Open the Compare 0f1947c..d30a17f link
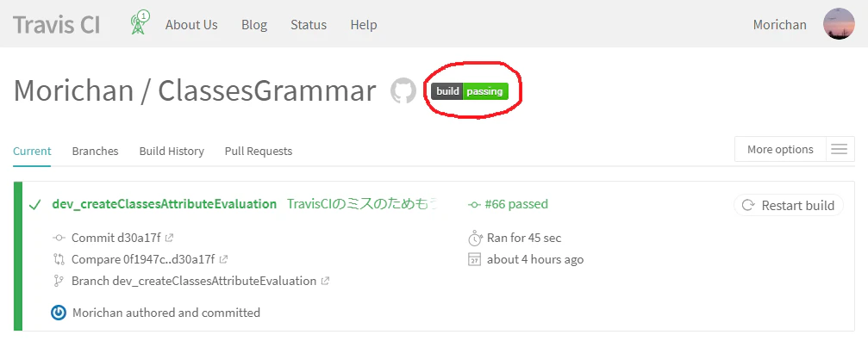Image resolution: width=868 pixels, height=341 pixels. pos(143,259)
